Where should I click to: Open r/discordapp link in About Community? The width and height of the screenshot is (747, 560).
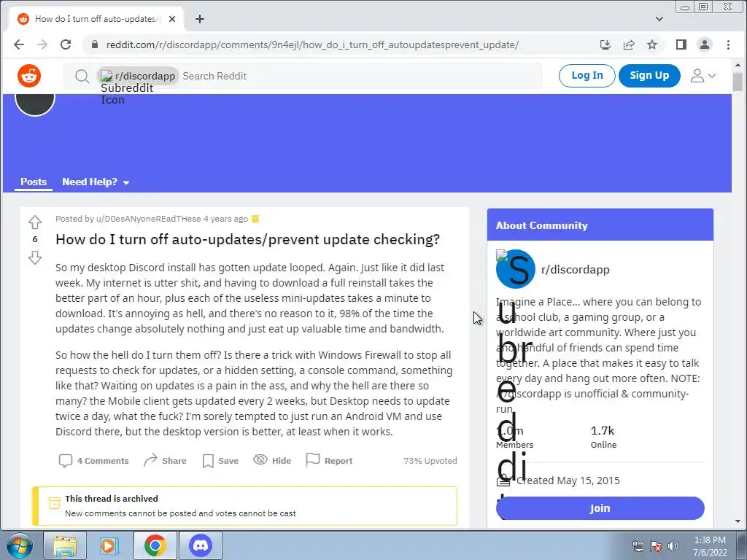(x=575, y=270)
